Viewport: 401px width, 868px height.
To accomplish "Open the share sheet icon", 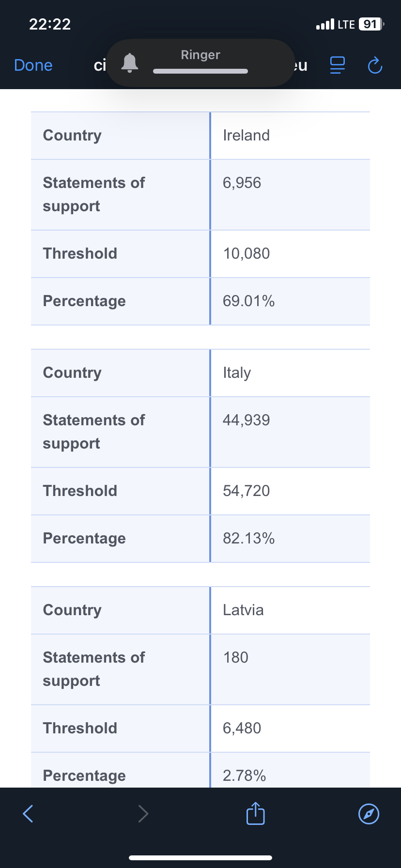I will (x=255, y=813).
